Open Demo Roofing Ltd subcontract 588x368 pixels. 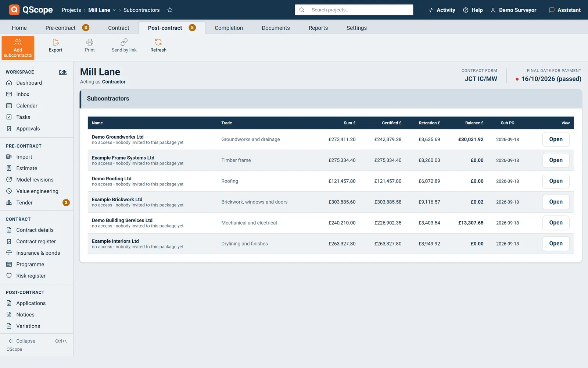point(556,181)
